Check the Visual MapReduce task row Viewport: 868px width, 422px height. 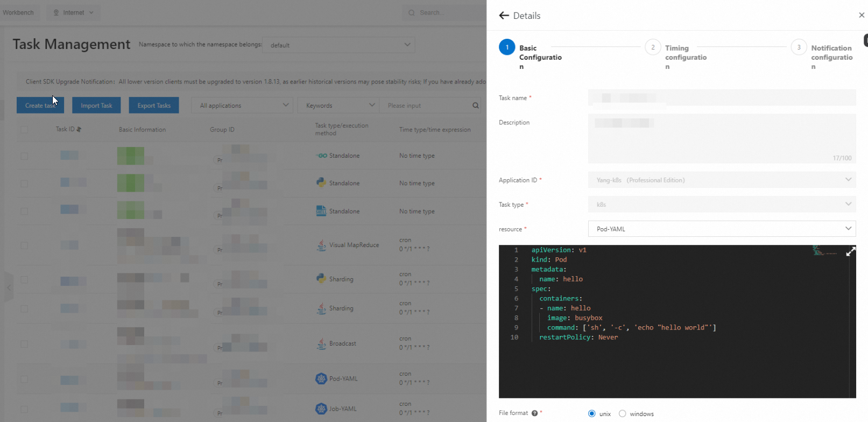[x=24, y=245]
